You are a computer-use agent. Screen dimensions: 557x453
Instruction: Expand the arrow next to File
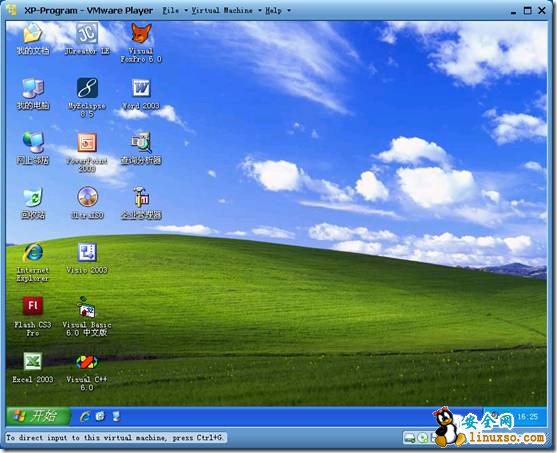tap(186, 11)
